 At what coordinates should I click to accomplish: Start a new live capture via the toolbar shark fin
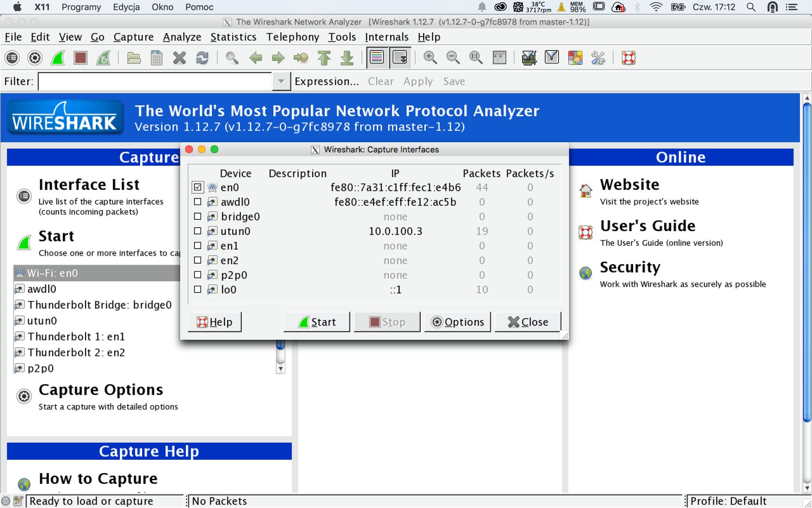tap(58, 58)
